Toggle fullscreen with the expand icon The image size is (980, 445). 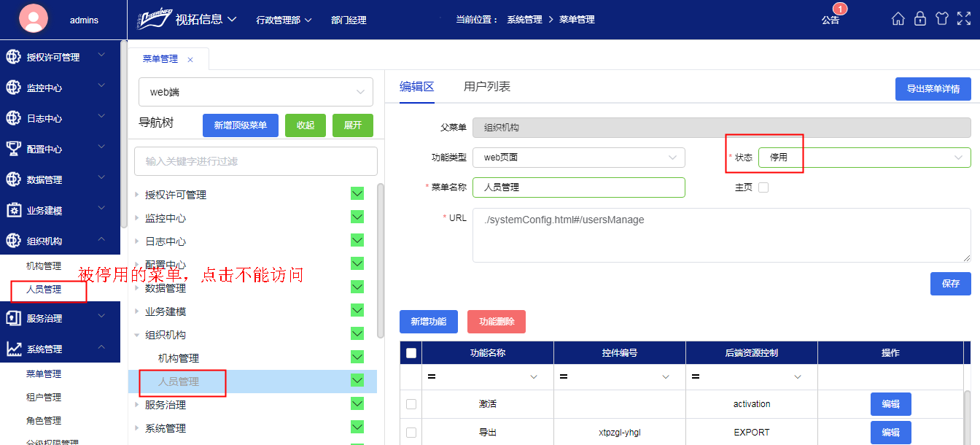pyautogui.click(x=964, y=19)
